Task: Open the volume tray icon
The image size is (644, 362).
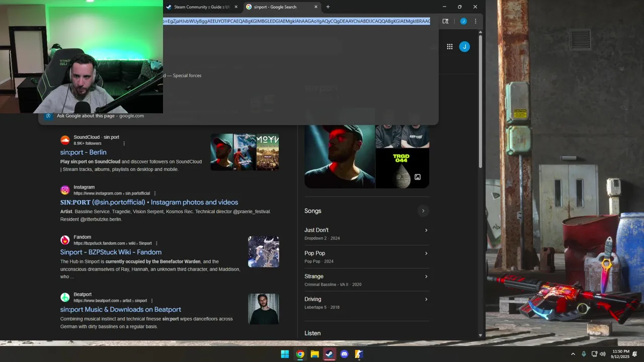Action: pyautogui.click(x=603, y=354)
